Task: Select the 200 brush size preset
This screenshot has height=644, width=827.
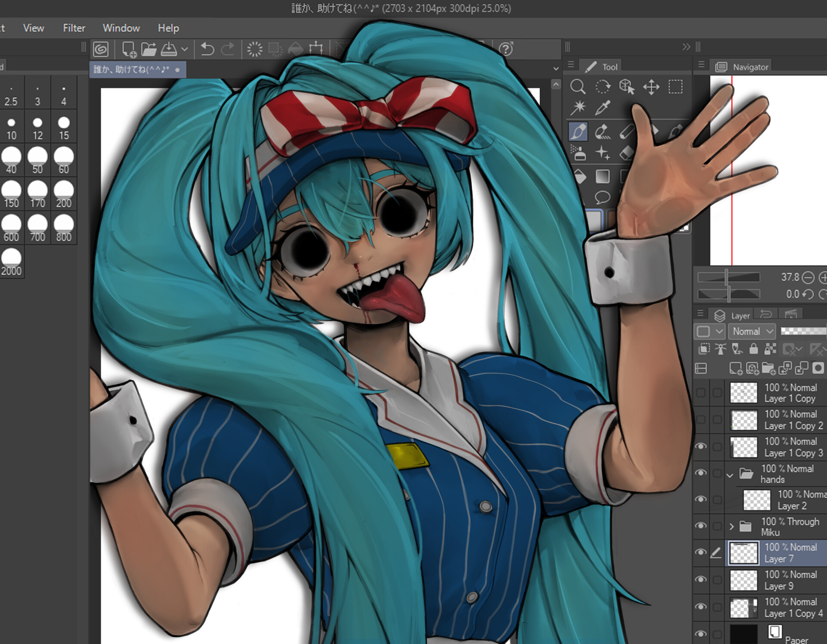Action: 64,194
